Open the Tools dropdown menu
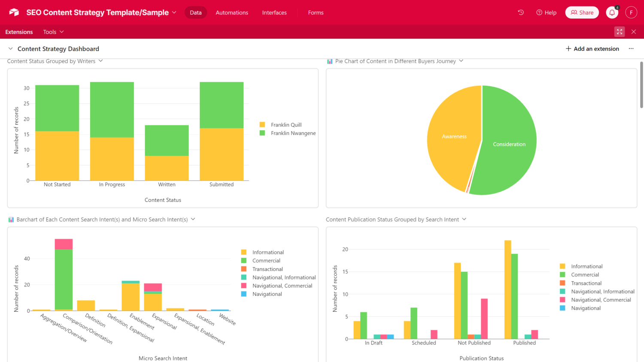 [x=53, y=32]
